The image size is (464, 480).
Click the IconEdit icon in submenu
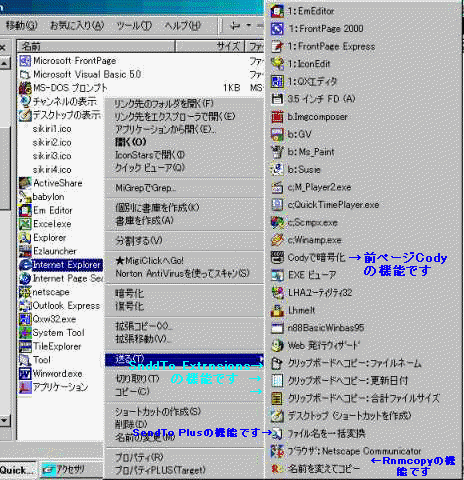pyautogui.click(x=277, y=64)
